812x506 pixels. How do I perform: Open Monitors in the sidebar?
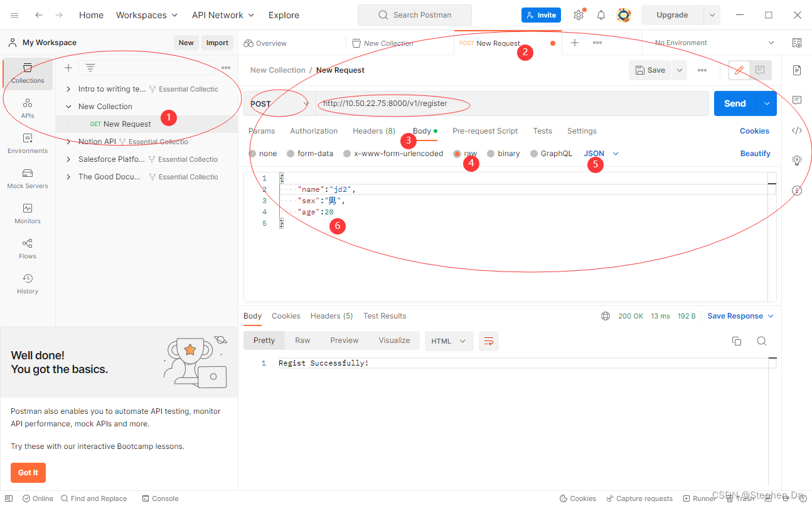28,214
